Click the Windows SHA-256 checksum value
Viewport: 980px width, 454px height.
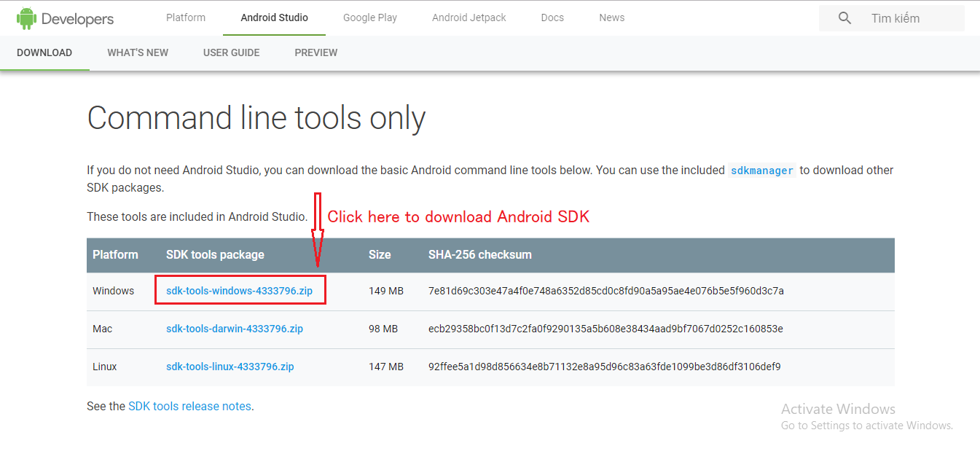(606, 291)
